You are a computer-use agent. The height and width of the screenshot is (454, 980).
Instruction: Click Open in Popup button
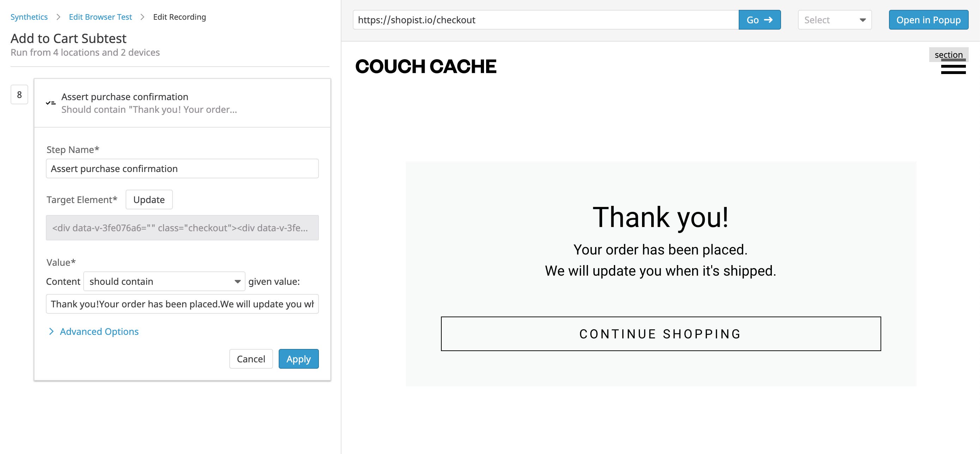click(928, 20)
